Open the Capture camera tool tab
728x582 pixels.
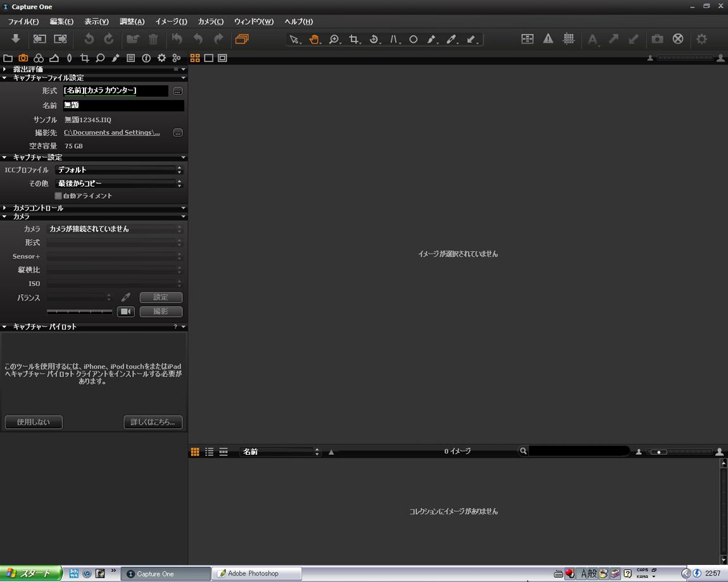click(x=23, y=58)
